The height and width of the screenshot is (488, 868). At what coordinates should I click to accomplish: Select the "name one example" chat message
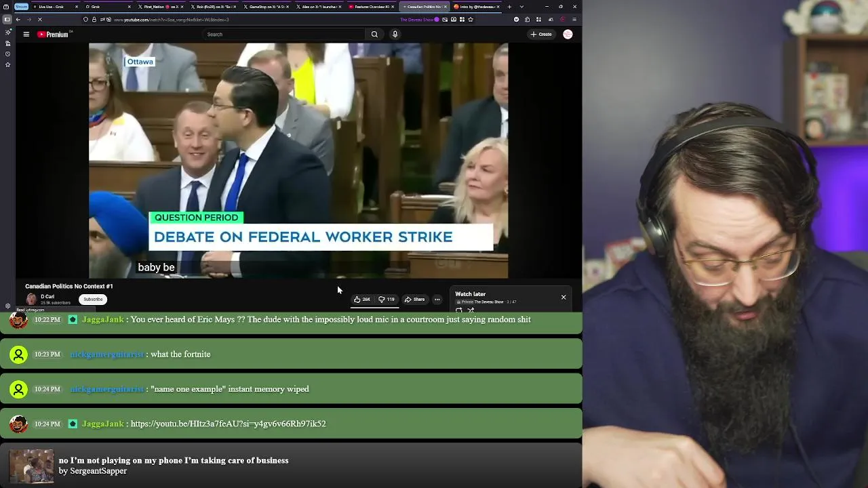click(x=230, y=389)
